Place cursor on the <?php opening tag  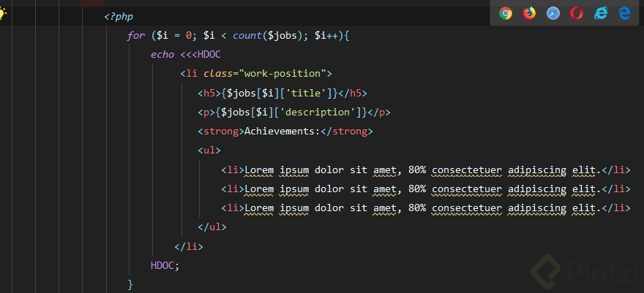point(119,17)
